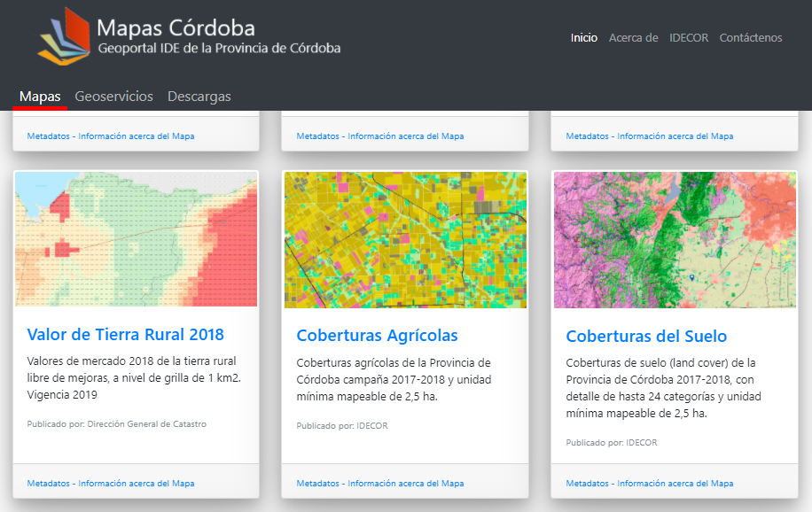Click 'Geoportal IDE de la Provincia de Córdoba' subtitle
This screenshot has height=512, width=812.
click(x=220, y=48)
